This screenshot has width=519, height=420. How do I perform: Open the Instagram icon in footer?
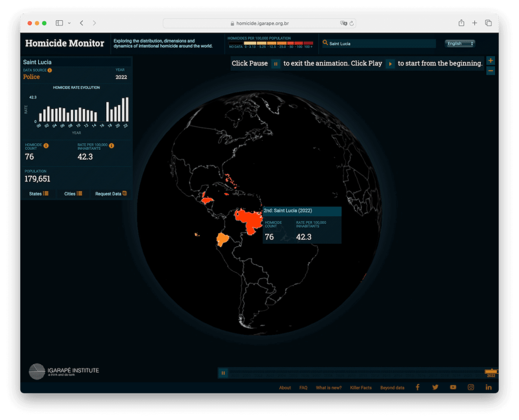click(x=471, y=387)
